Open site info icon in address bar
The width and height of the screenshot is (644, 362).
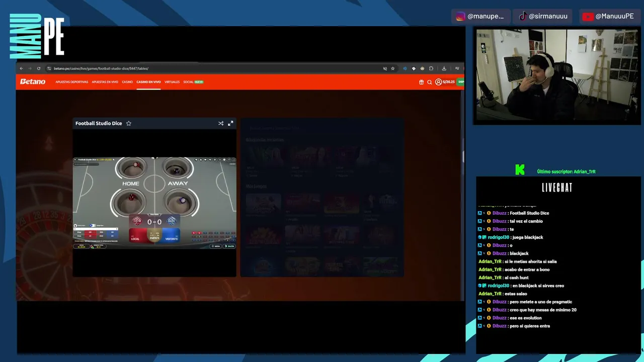pos(49,68)
